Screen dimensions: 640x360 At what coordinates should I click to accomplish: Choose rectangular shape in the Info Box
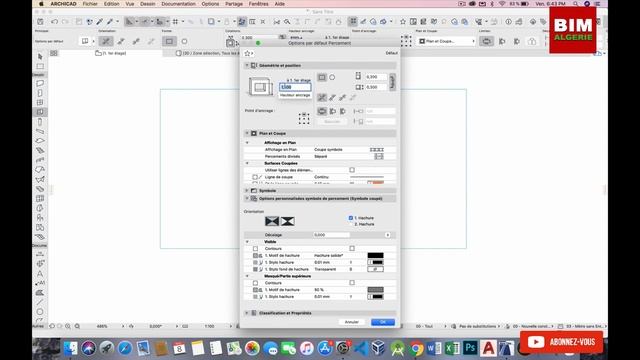coord(169,41)
